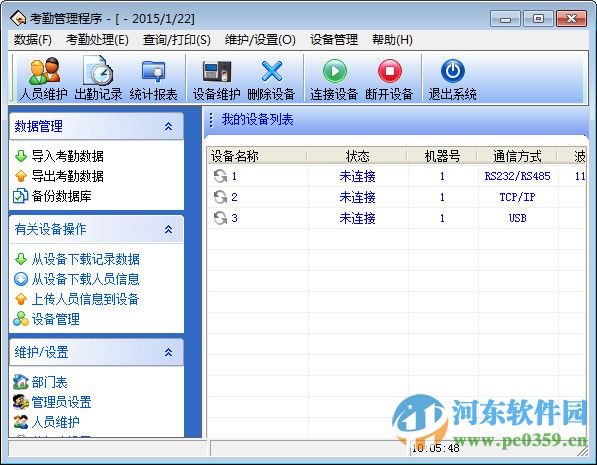Click 备份数据库 link
Image resolution: width=597 pixels, height=465 pixels.
(61, 196)
